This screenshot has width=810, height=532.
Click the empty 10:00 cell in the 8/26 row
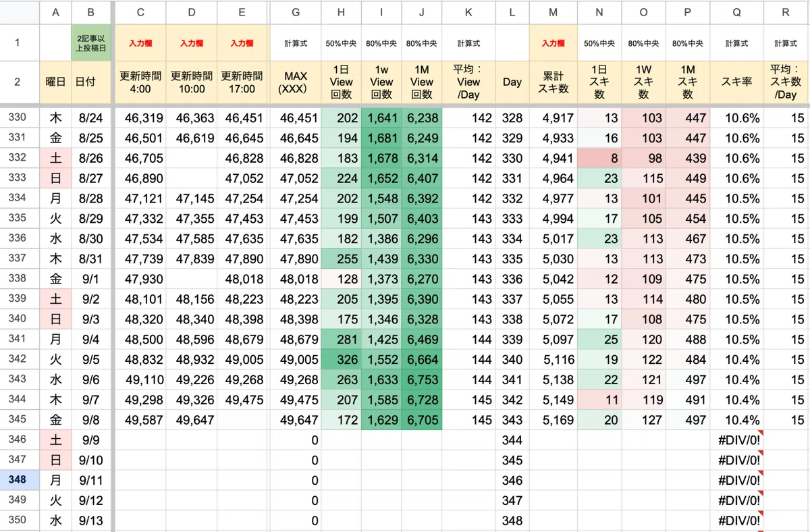(192, 158)
